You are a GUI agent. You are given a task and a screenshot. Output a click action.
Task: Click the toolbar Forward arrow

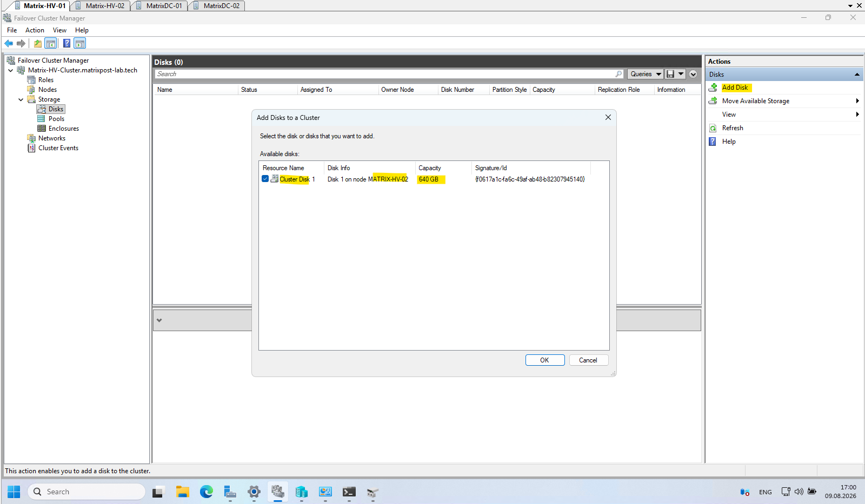(21, 43)
